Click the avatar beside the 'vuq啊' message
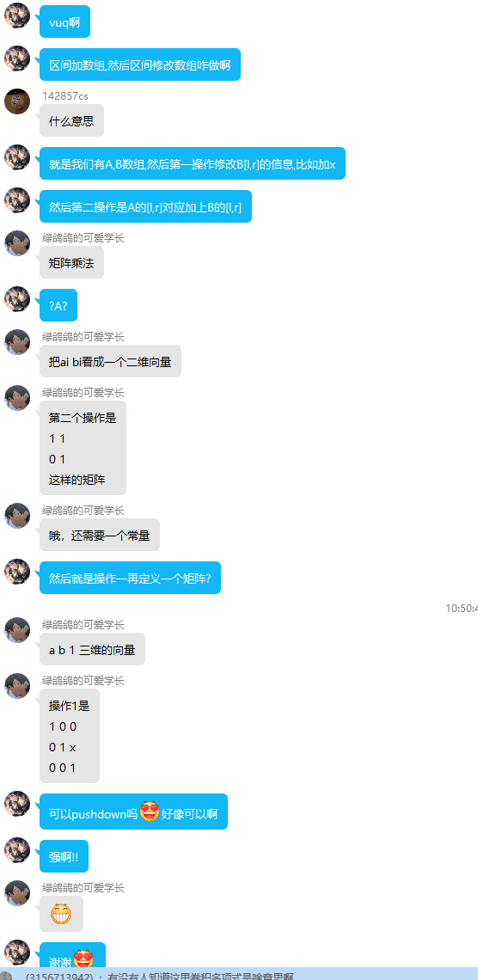This screenshot has height=980, width=478. [17, 15]
